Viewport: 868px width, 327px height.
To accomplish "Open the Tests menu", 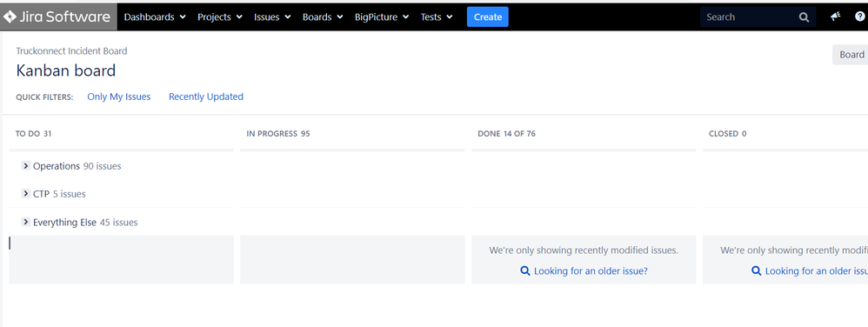I will tap(437, 17).
